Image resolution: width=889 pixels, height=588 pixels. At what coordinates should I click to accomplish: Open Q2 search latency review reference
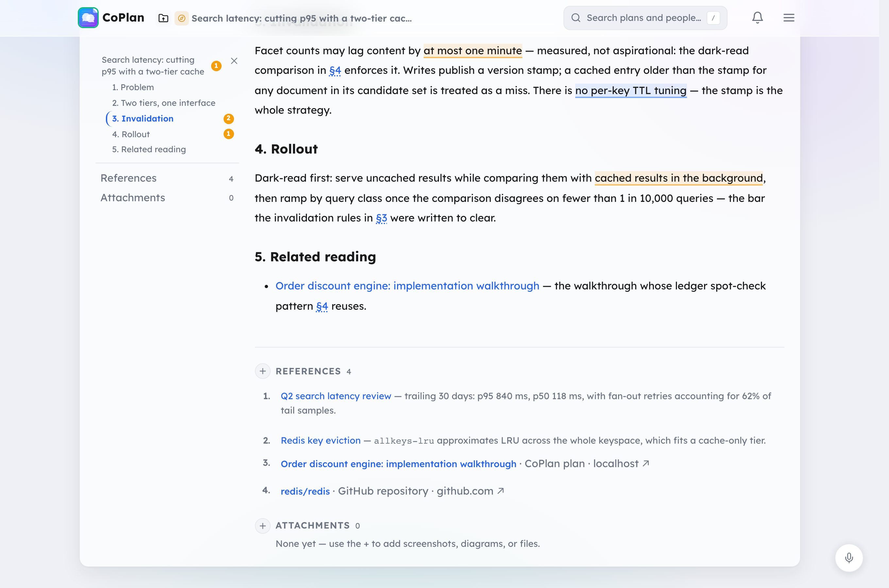coord(336,396)
